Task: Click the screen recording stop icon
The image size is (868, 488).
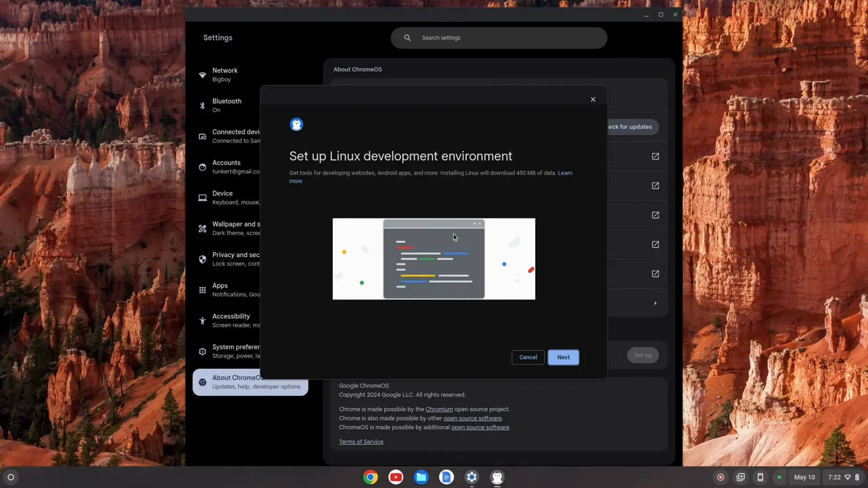Action: click(x=721, y=477)
